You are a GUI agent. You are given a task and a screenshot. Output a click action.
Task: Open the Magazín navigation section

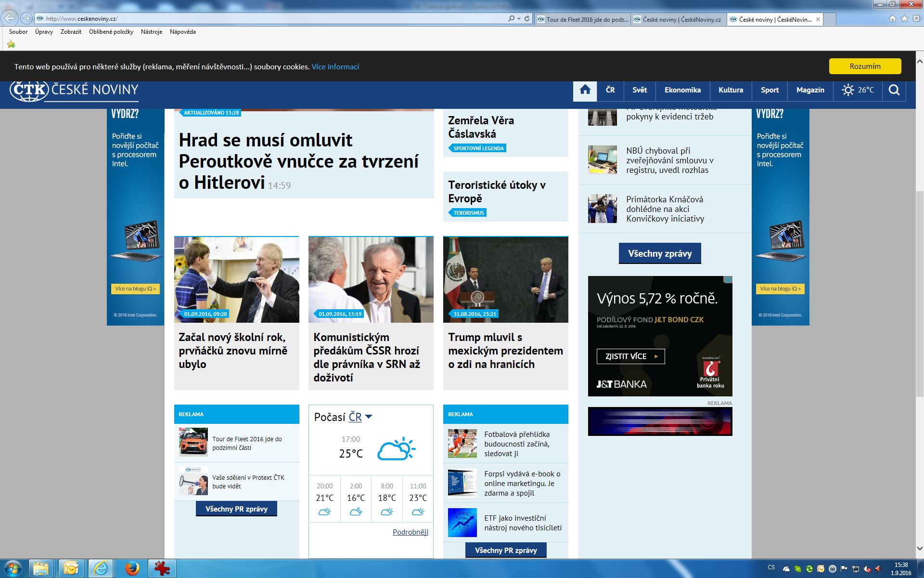pyautogui.click(x=810, y=90)
